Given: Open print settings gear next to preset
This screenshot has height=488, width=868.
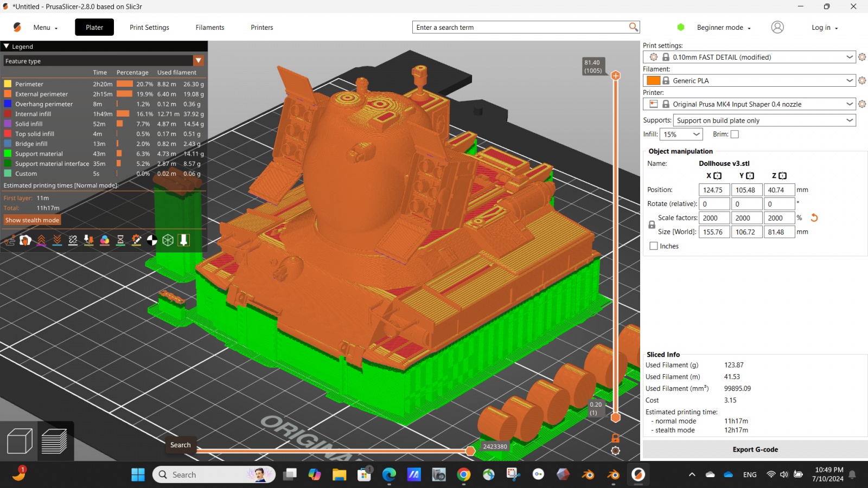Looking at the screenshot, I should click(862, 57).
